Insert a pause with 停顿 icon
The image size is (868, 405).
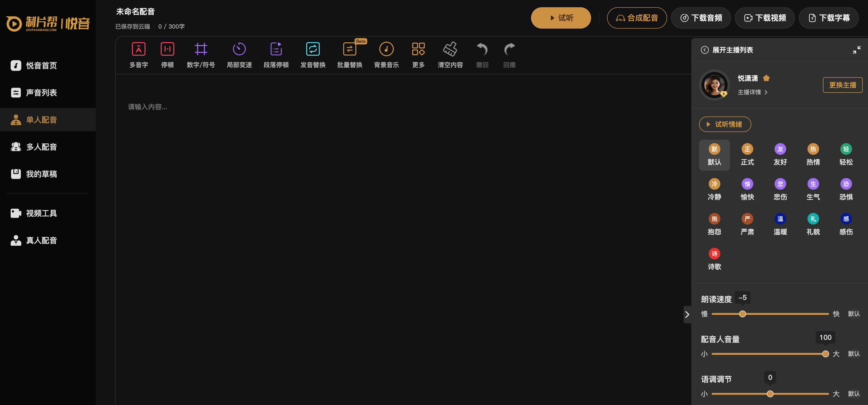click(167, 49)
